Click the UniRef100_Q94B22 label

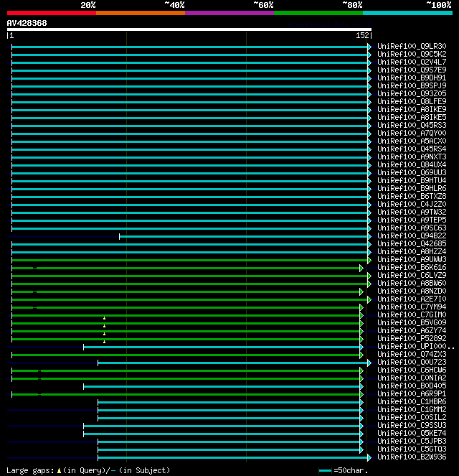(x=412, y=236)
